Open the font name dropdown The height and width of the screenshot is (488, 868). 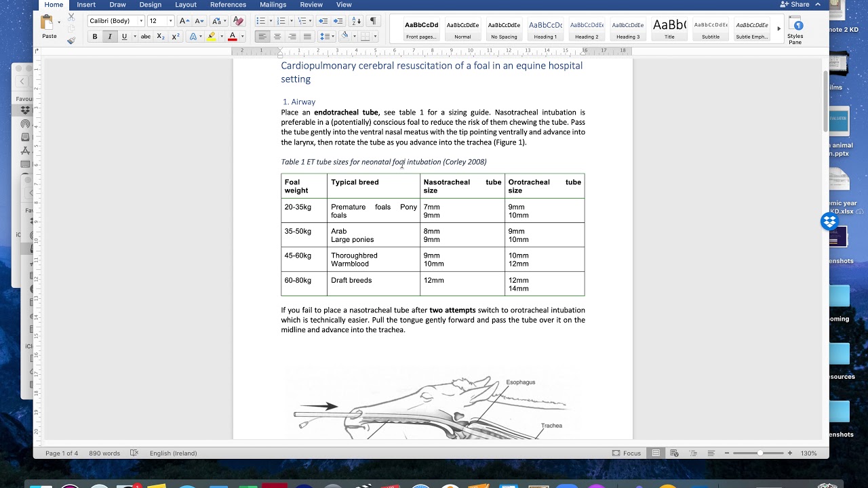click(141, 21)
